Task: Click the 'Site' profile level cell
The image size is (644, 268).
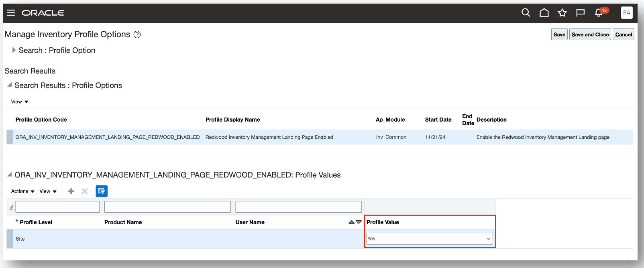Action: 20,239
